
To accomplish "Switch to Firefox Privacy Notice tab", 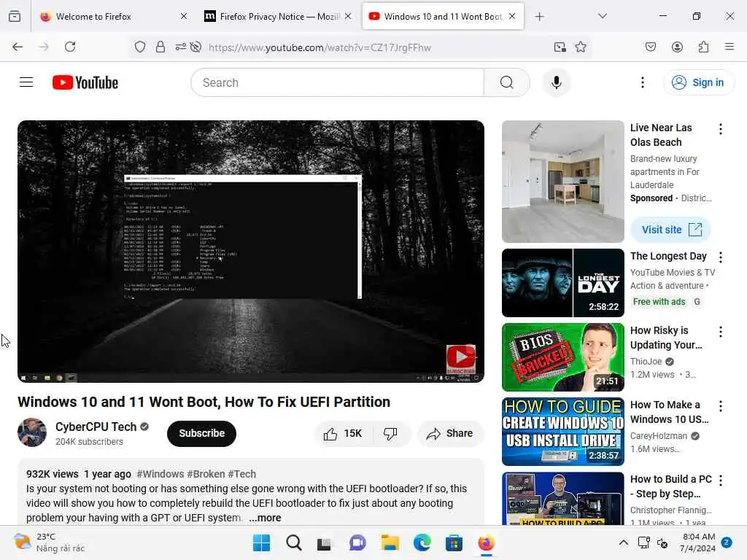I will (278, 16).
